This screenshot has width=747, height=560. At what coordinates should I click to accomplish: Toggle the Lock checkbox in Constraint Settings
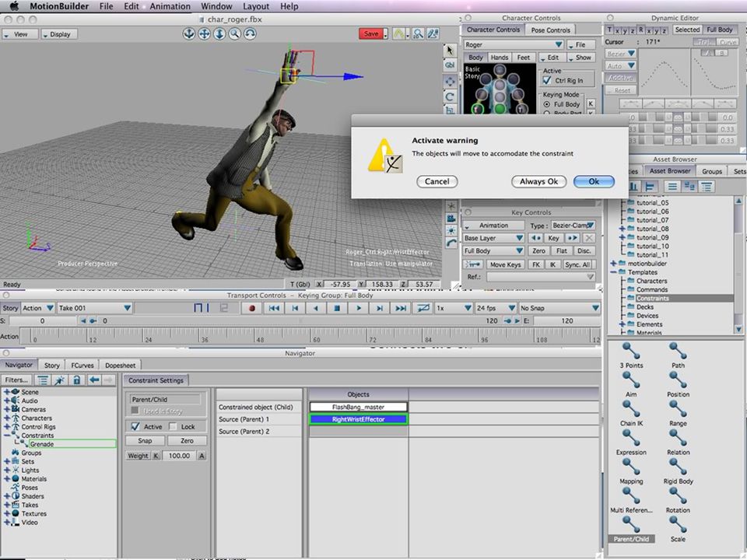[x=174, y=426]
